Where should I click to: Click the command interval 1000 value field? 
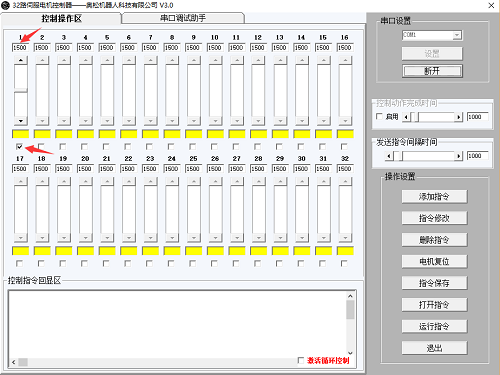click(x=478, y=156)
